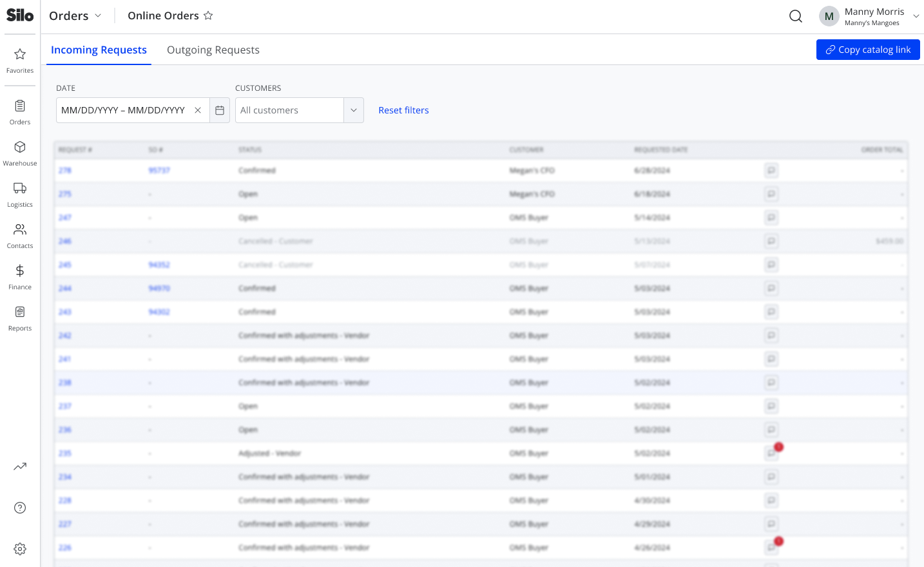Click the Customer column header
The height and width of the screenshot is (567, 924).
tap(526, 149)
